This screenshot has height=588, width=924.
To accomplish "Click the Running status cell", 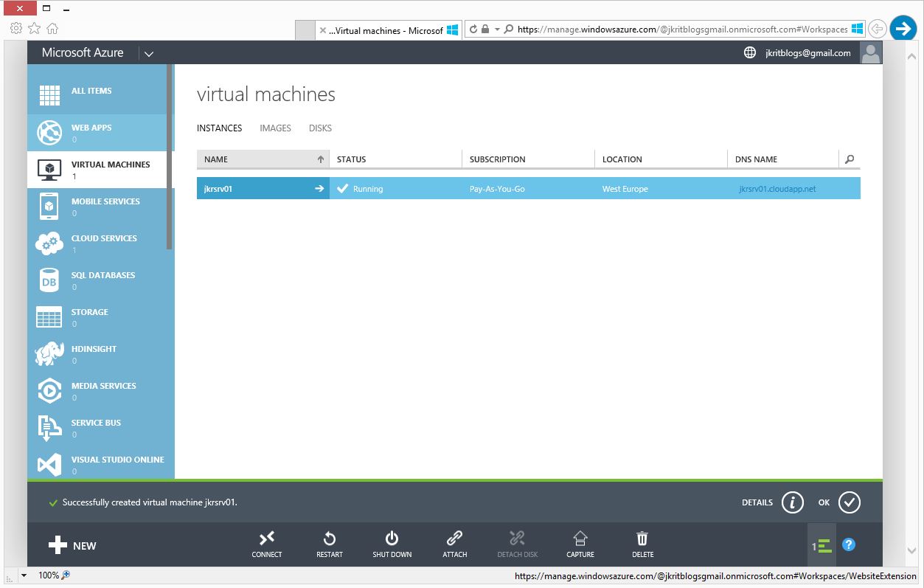I will coord(396,189).
